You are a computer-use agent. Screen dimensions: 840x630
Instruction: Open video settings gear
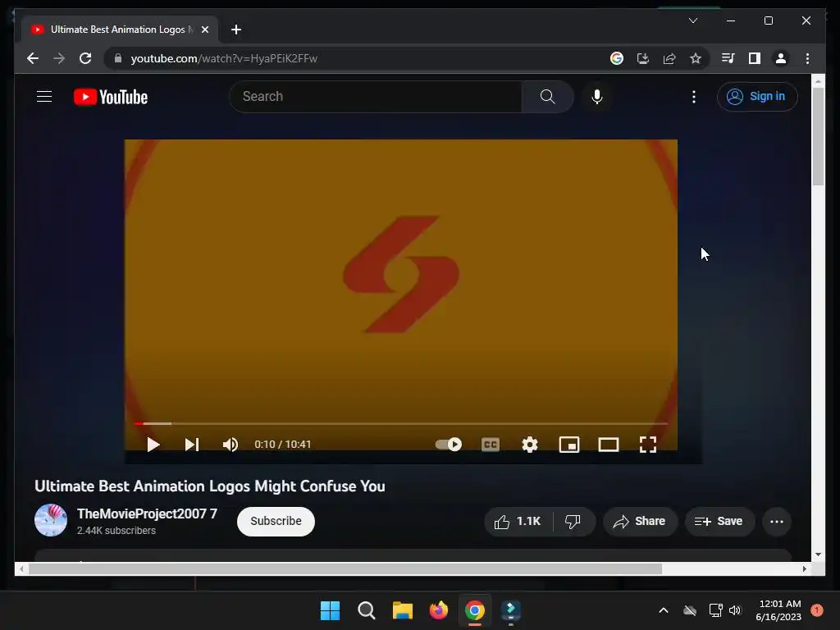(530, 445)
